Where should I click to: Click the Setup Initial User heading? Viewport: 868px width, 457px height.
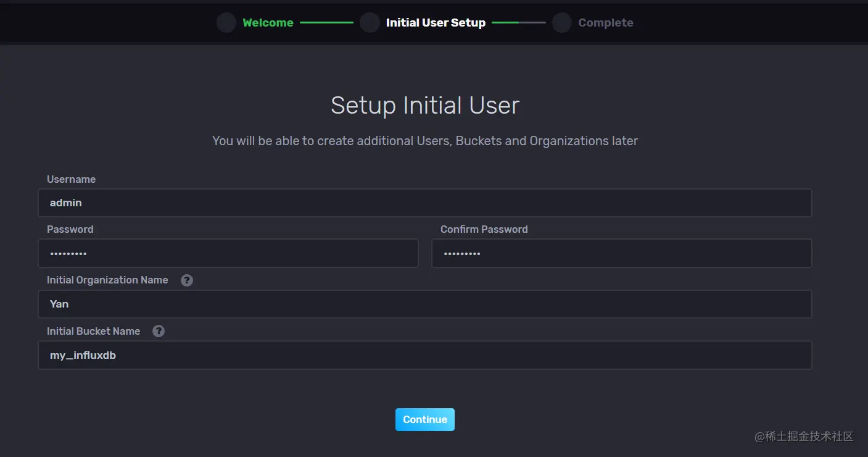click(425, 106)
